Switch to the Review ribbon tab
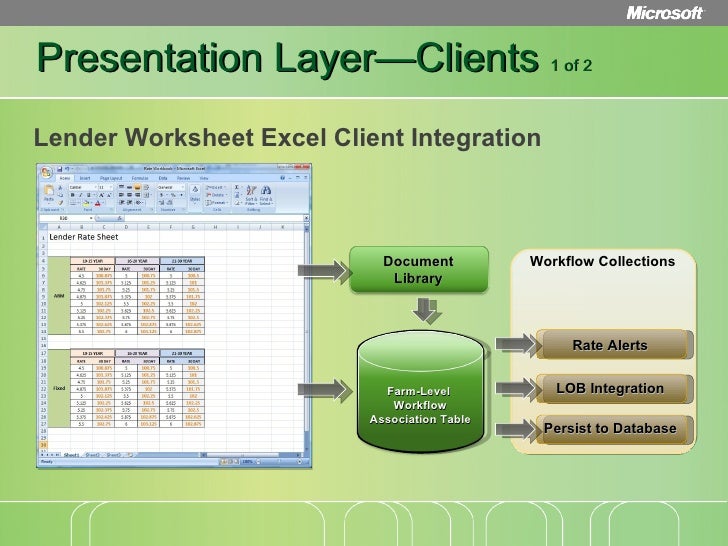 [x=183, y=178]
